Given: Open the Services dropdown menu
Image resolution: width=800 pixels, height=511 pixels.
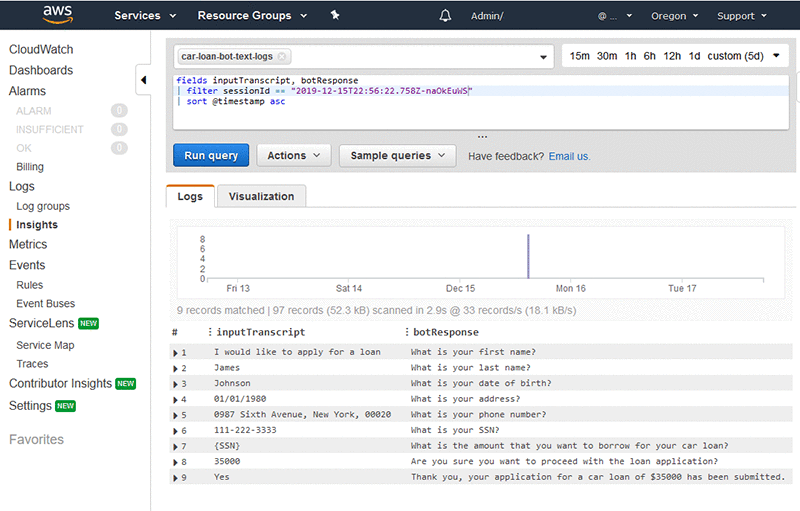Looking at the screenshot, I should point(144,16).
